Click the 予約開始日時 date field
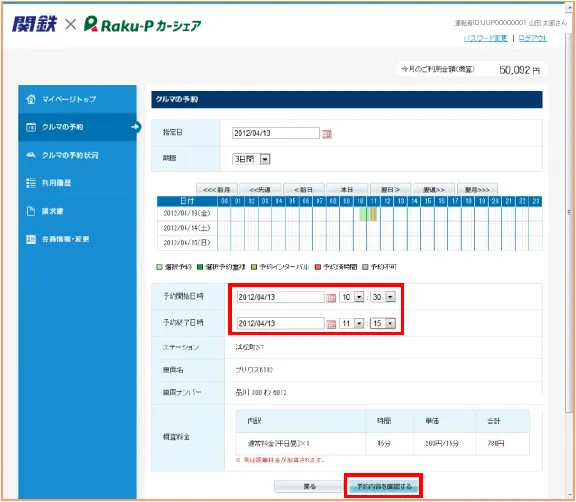This screenshot has width=576, height=502. (x=281, y=297)
